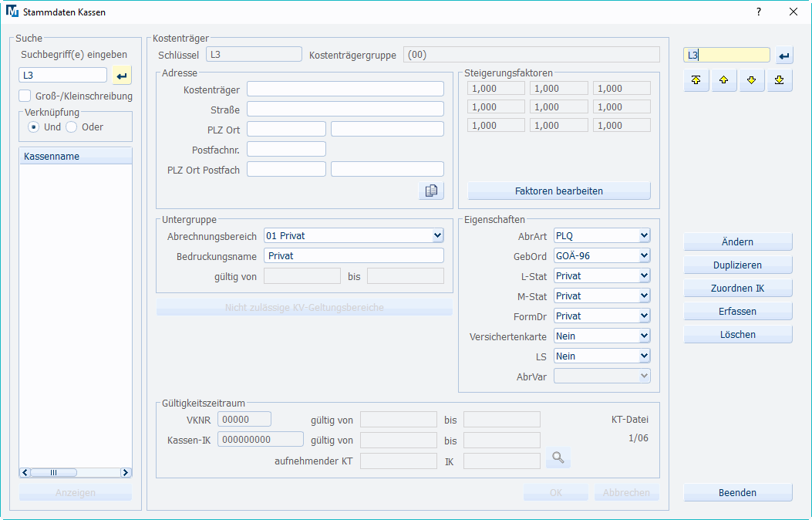Select the Und radio button
Viewport: 812px width, 520px height.
coord(33,127)
